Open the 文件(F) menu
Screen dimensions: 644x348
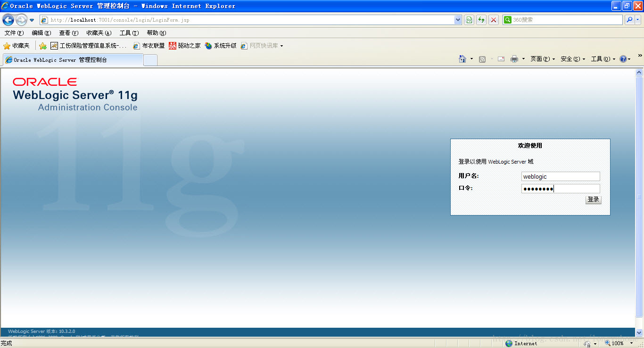point(14,33)
